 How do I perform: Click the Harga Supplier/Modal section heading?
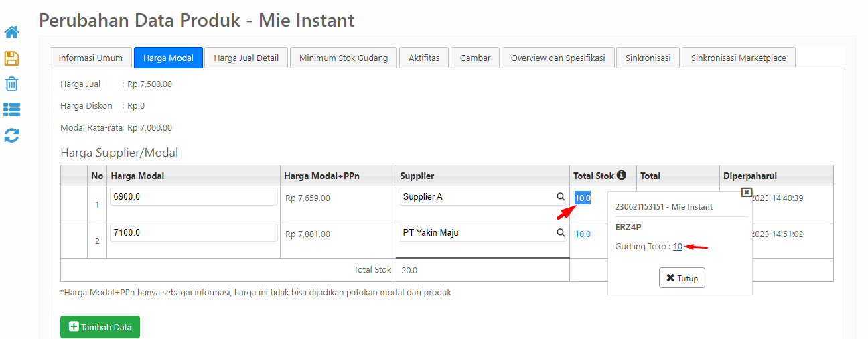pyautogui.click(x=119, y=153)
